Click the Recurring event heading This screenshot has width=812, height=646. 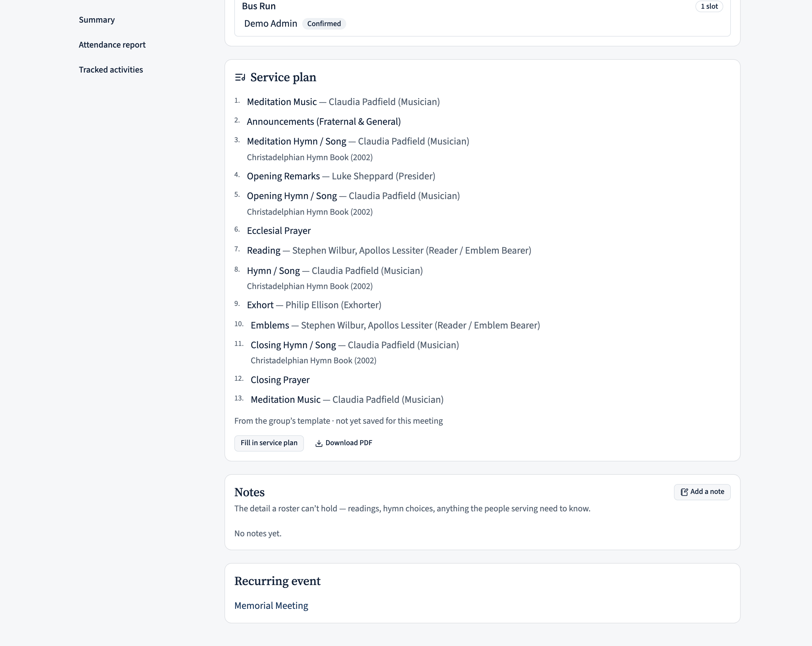pyautogui.click(x=277, y=581)
